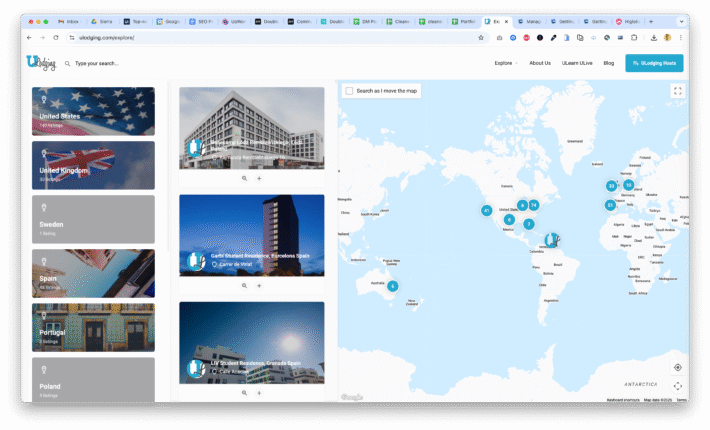Viewport: 710px width, 430px height.
Task: Select the United Kingdom country card
Action: tap(93, 165)
